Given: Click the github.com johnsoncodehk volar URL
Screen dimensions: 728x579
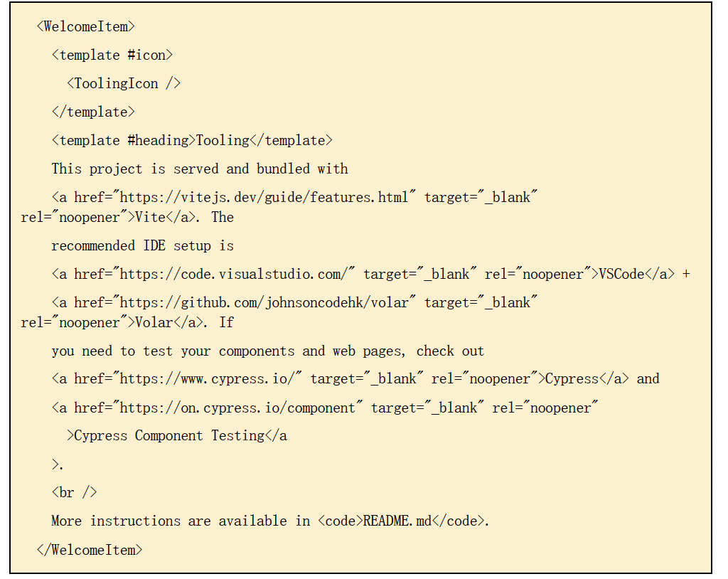Looking at the screenshot, I should [264, 302].
